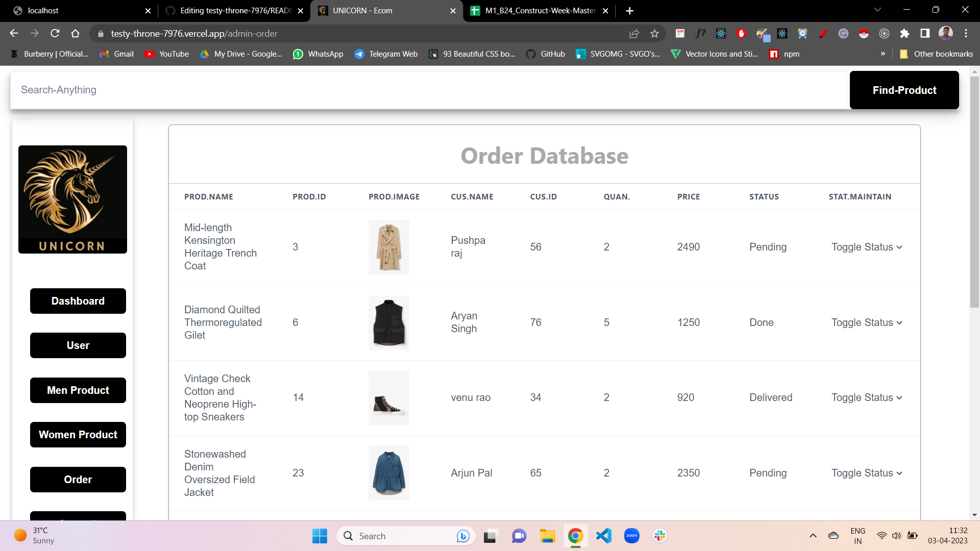The width and height of the screenshot is (980, 551).
Task: Click the Find-Product button
Action: tap(904, 90)
